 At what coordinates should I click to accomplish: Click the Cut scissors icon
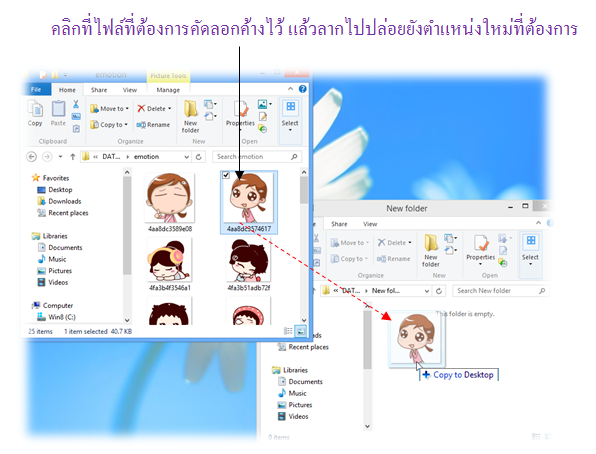coord(76,104)
